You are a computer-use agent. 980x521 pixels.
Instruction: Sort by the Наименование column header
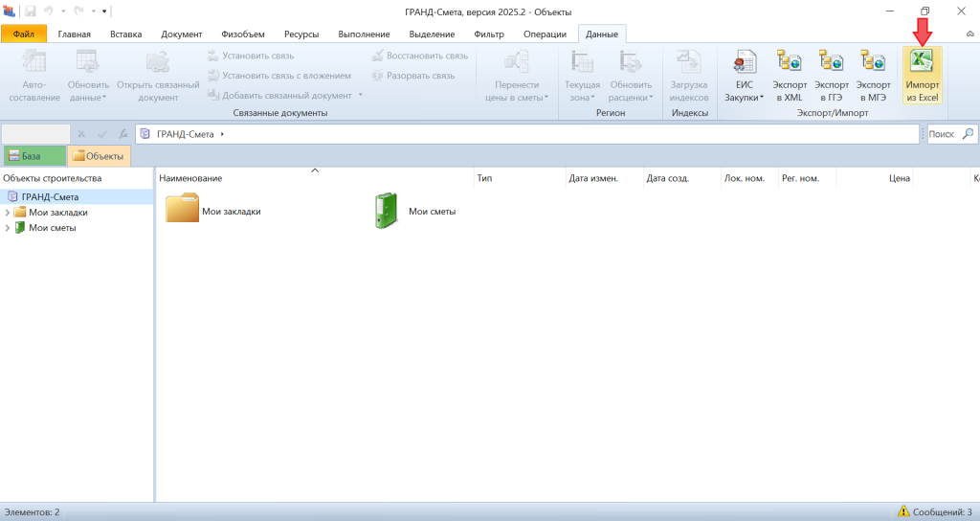click(x=191, y=179)
